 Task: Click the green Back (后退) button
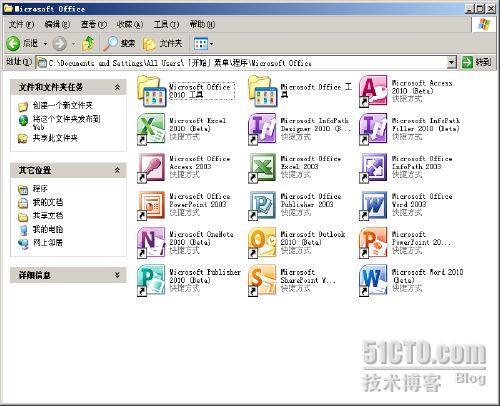(x=22, y=44)
